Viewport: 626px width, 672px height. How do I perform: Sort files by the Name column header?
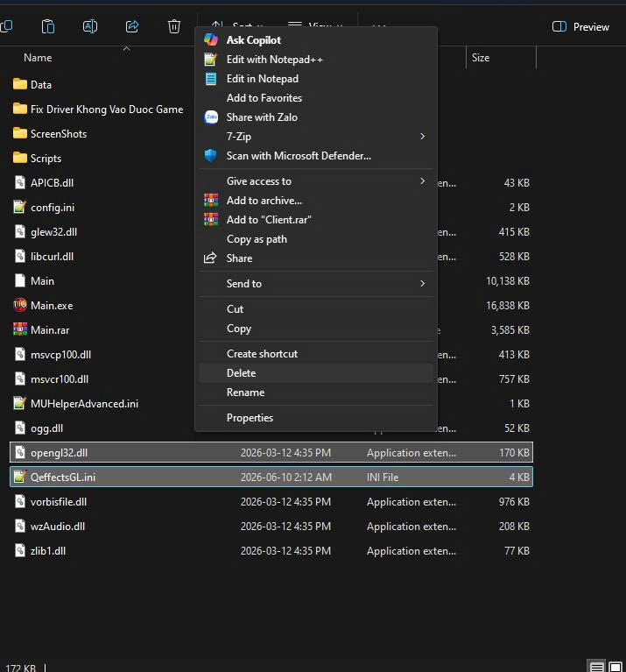[38, 58]
